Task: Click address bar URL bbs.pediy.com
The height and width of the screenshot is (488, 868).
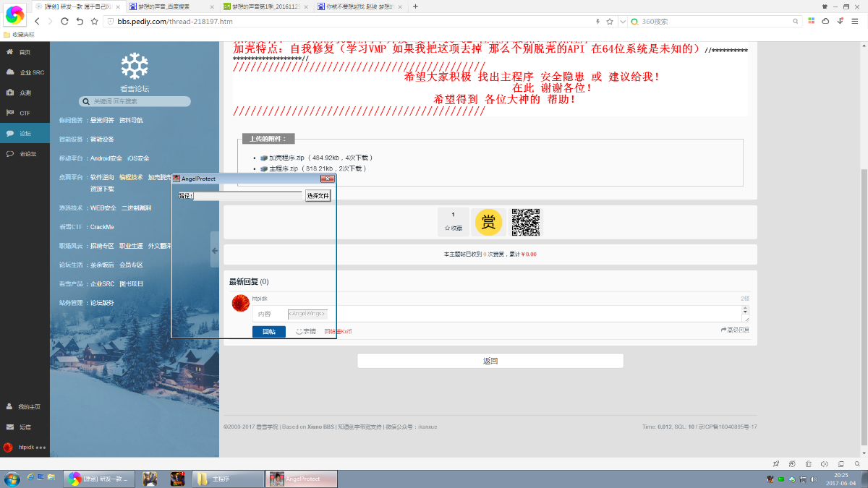Action: [175, 21]
